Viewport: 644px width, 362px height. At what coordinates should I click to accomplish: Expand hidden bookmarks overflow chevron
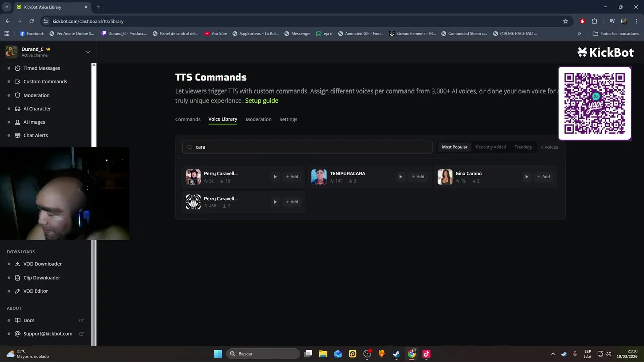coord(579,34)
